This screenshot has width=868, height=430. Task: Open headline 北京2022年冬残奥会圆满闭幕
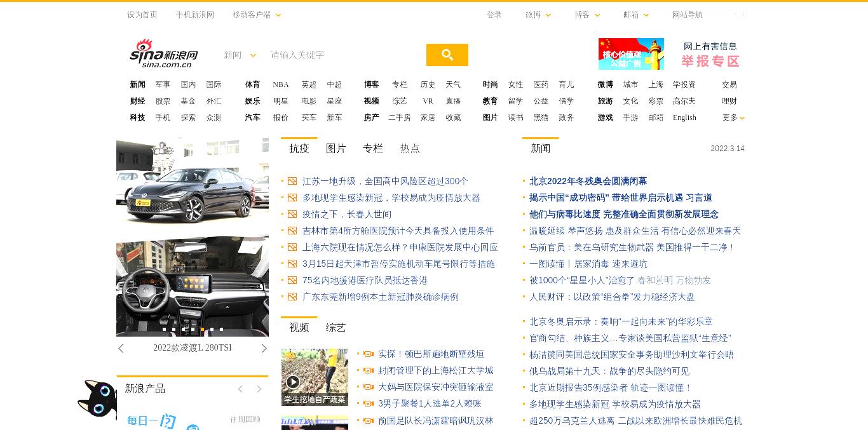click(588, 181)
